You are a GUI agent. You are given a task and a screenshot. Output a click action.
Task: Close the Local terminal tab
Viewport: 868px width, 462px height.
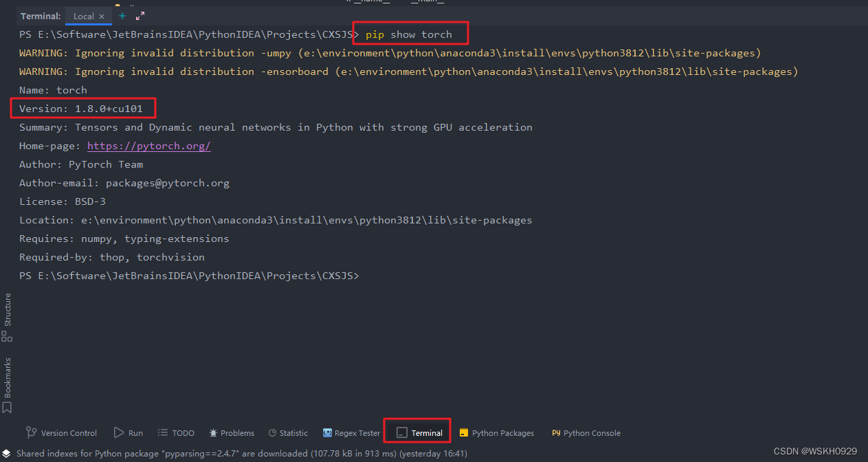(102, 16)
